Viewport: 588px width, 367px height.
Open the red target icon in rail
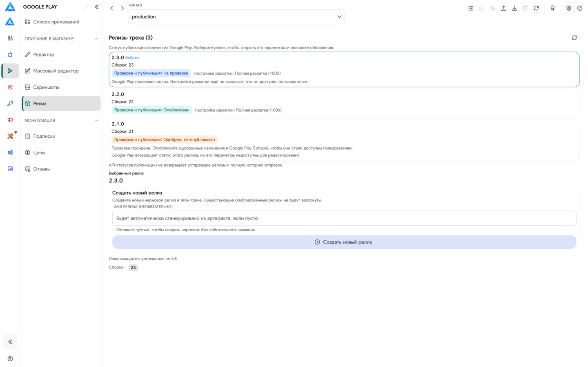10,87
